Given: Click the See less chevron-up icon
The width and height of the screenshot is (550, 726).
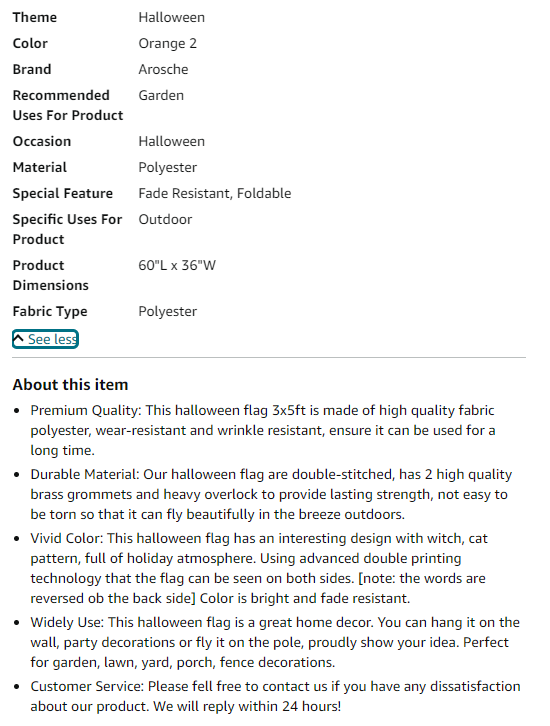Looking at the screenshot, I should pyautogui.click(x=19, y=338).
